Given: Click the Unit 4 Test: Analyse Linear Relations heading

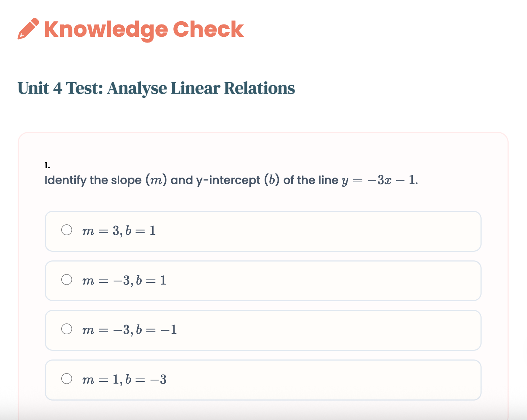Looking at the screenshot, I should pos(156,88).
